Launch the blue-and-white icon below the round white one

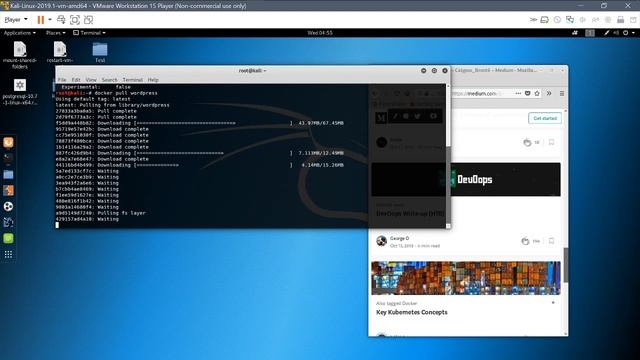(8, 222)
